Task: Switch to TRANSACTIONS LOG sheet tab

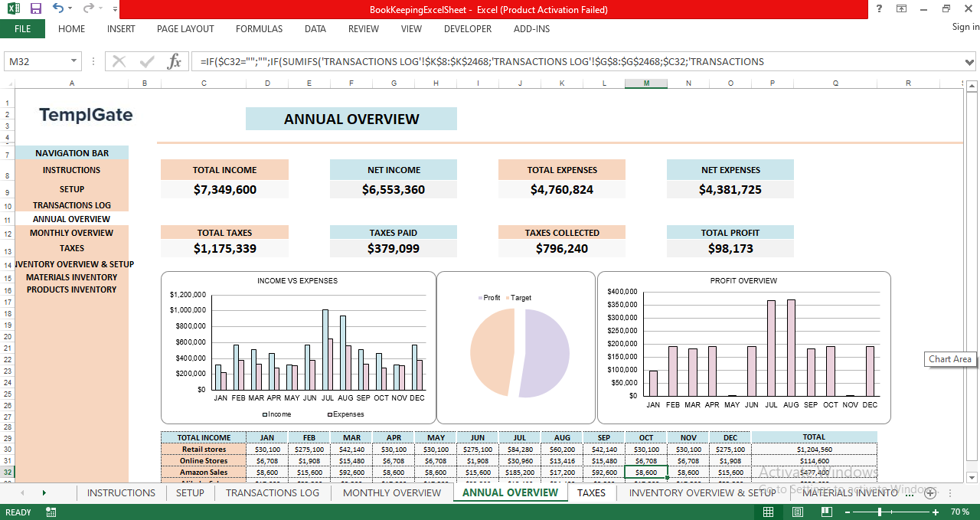Action: tap(273, 492)
